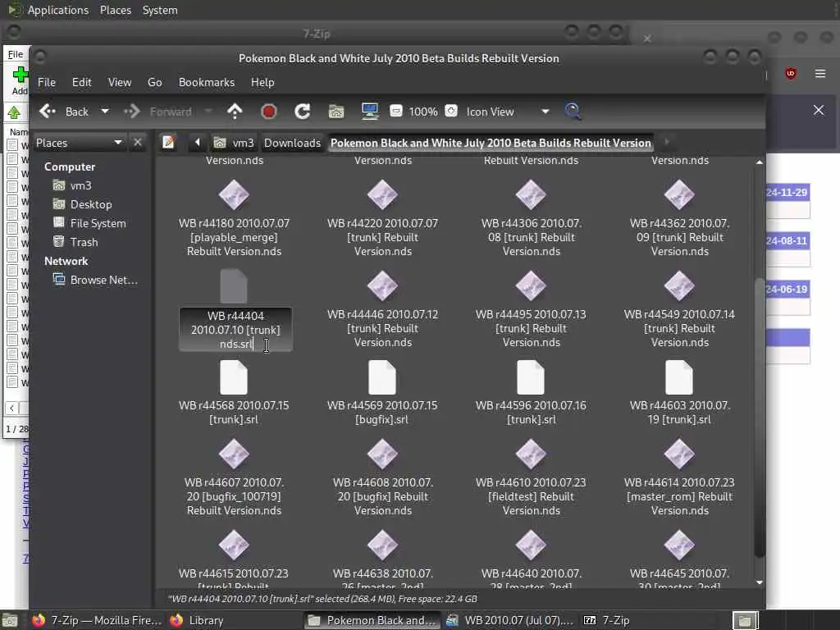Viewport: 840px width, 630px height.
Task: Open the Applications menu in top panel
Action: [x=58, y=10]
